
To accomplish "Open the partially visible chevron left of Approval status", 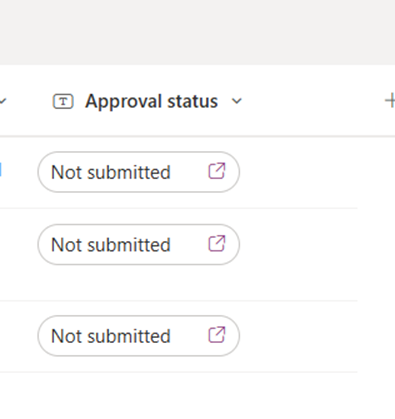I will (x=3, y=101).
